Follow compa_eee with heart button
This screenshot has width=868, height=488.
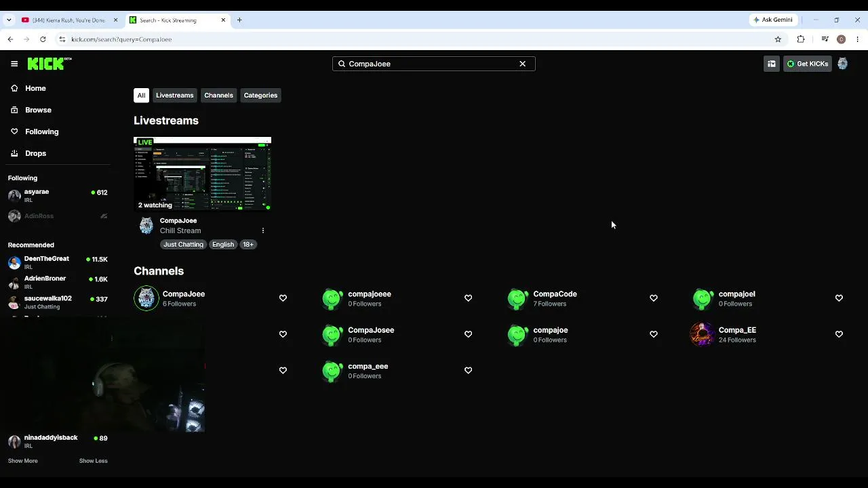coord(468,371)
